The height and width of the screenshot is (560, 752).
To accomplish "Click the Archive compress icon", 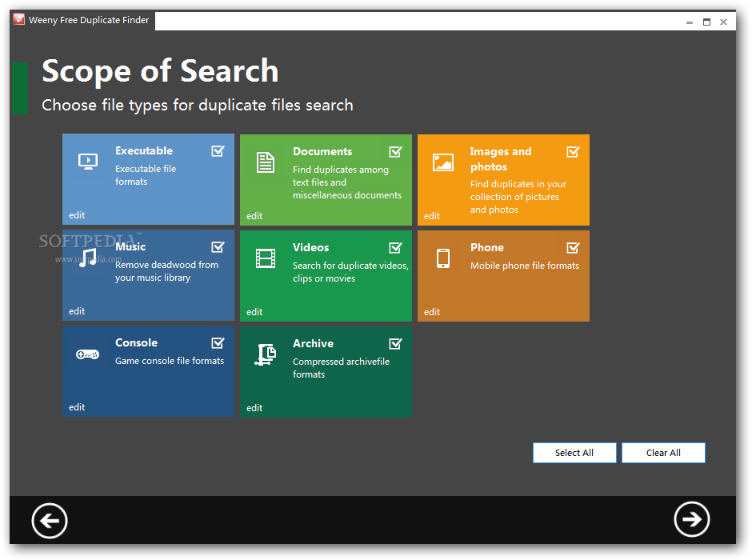I will [266, 354].
